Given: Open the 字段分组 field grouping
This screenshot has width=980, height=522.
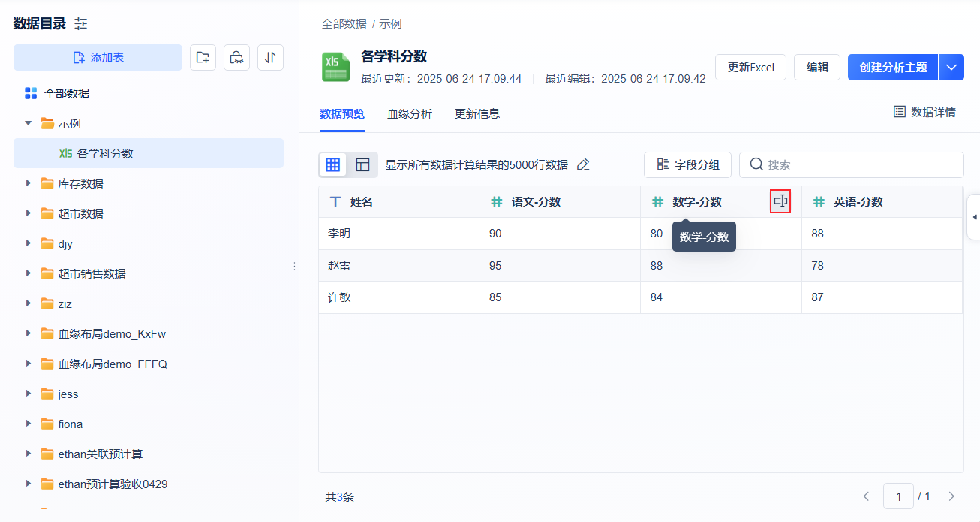Looking at the screenshot, I should point(687,165).
